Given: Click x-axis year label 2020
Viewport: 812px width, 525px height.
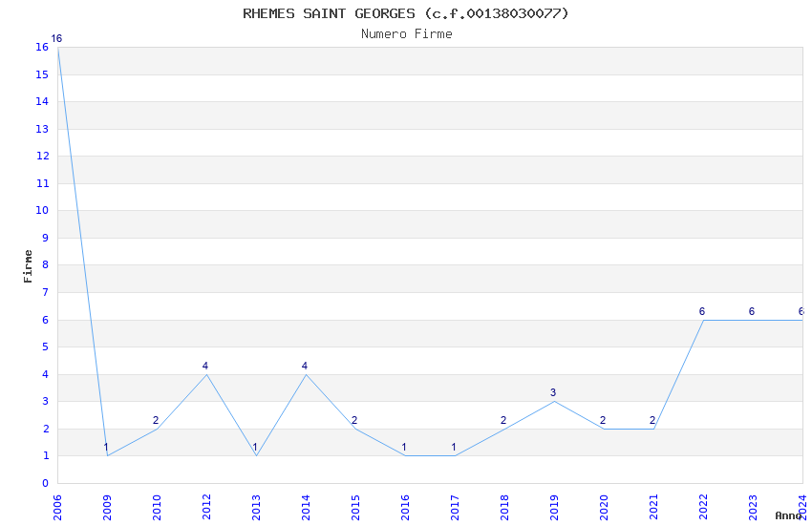Looking at the screenshot, I should [x=604, y=508].
